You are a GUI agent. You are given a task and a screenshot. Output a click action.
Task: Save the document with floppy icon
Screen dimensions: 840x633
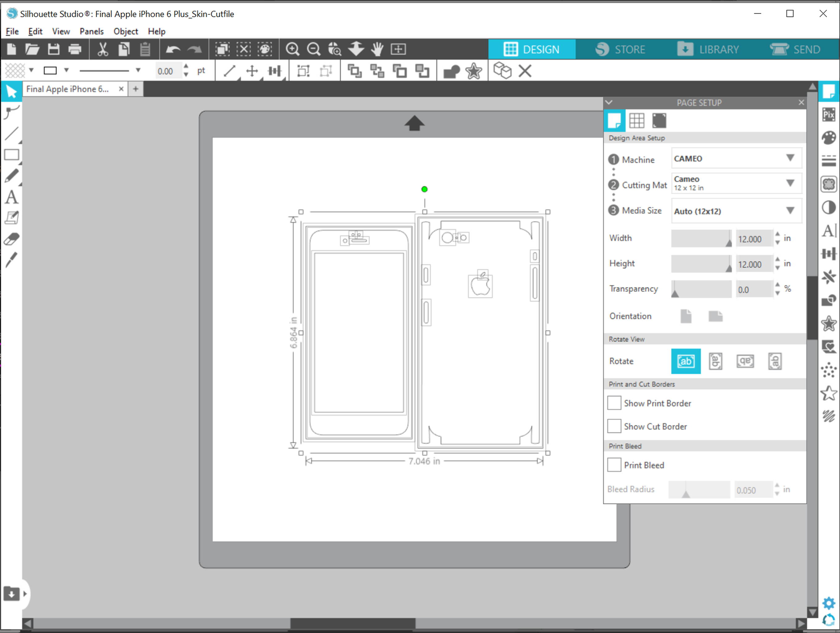53,49
